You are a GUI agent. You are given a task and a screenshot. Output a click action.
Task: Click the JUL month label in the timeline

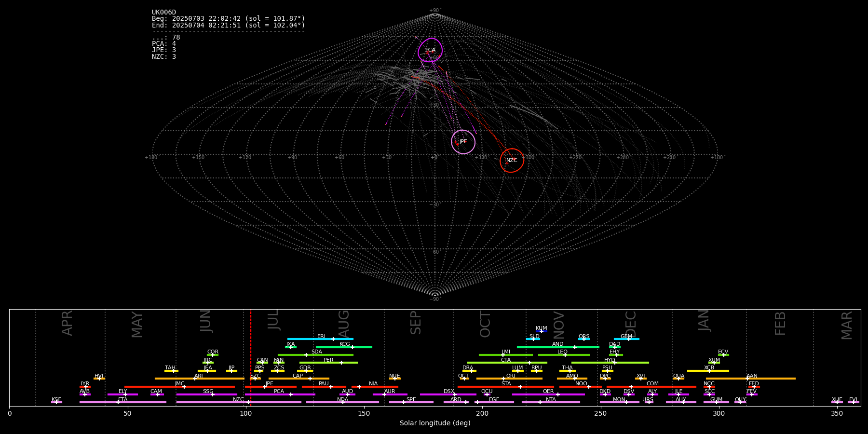[273, 320]
